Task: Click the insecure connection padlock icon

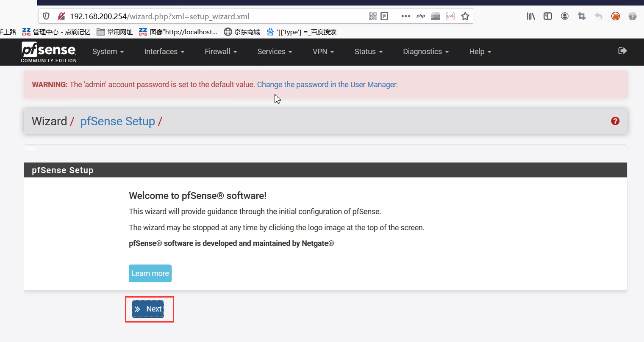Action: click(x=61, y=16)
